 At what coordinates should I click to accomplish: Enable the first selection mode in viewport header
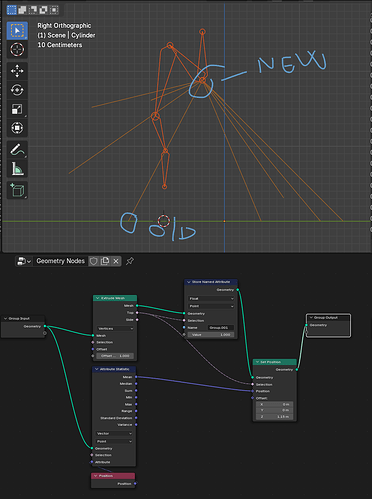pos(12,10)
